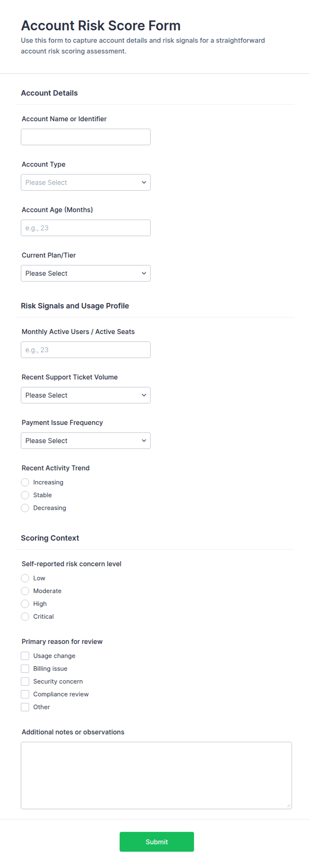Click the Account Name or Identifier field
This screenshot has width=310, height=868.
[x=86, y=137]
